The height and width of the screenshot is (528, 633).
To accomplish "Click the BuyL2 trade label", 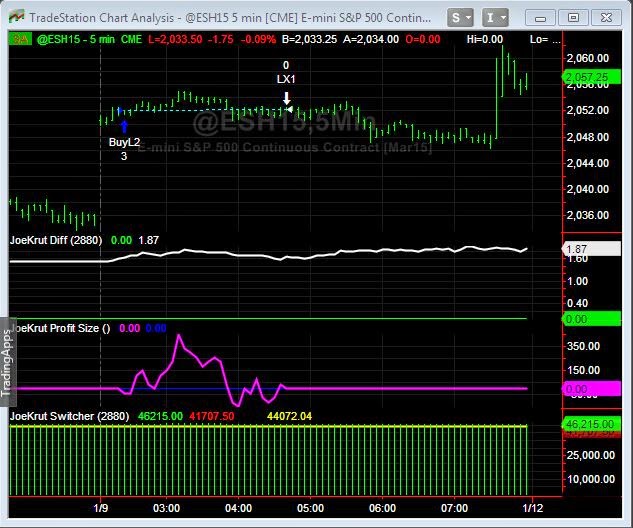I will click(124, 142).
